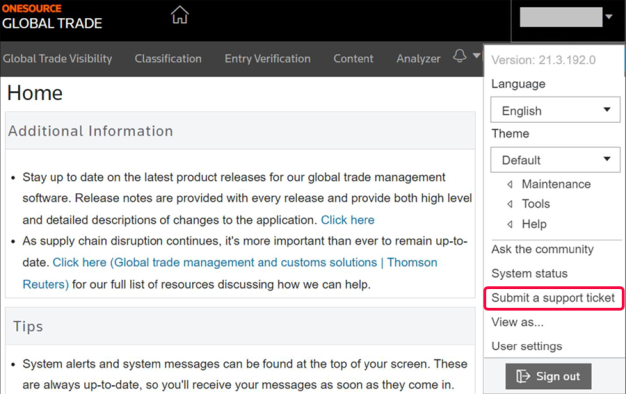
Task: Open System status page
Action: [x=529, y=273]
